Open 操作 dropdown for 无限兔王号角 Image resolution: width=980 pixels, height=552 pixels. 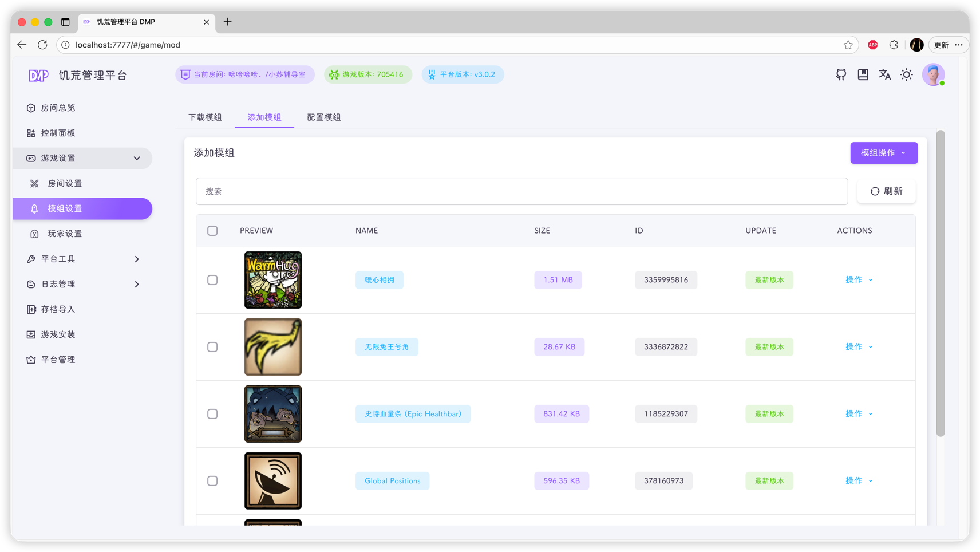(x=859, y=347)
